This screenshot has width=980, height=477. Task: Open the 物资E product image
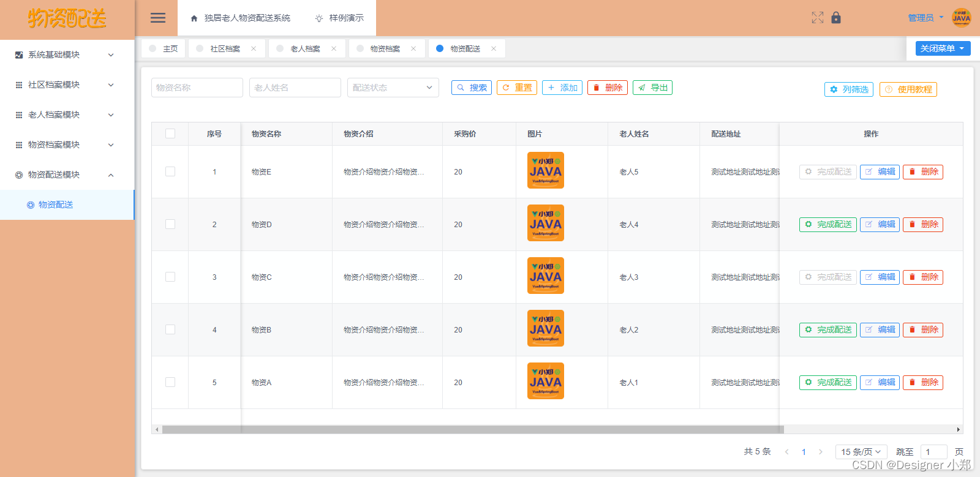pyautogui.click(x=546, y=170)
